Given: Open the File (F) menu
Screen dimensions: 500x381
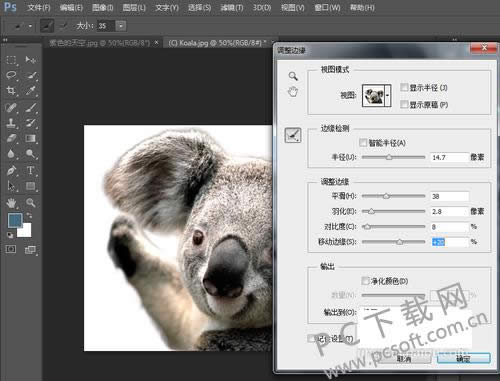Looking at the screenshot, I should [x=39, y=7].
